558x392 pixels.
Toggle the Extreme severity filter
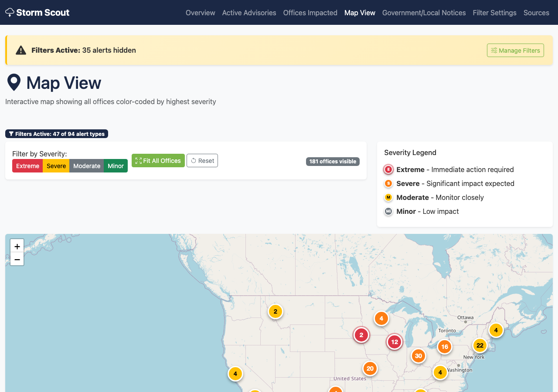27,166
